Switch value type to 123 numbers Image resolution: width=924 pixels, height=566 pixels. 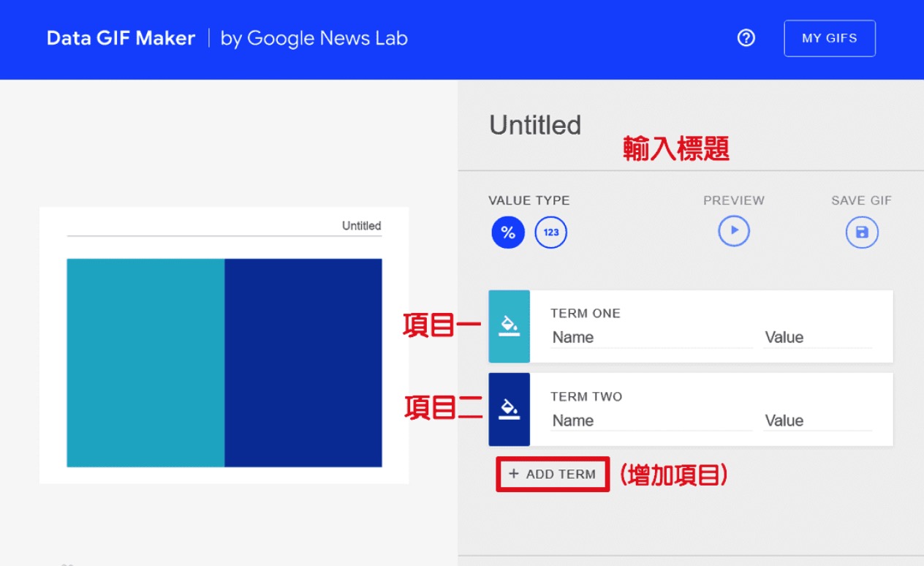pyautogui.click(x=551, y=233)
